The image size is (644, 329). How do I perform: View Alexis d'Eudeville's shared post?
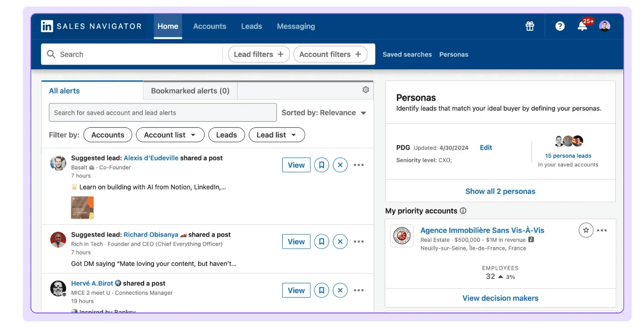point(296,165)
